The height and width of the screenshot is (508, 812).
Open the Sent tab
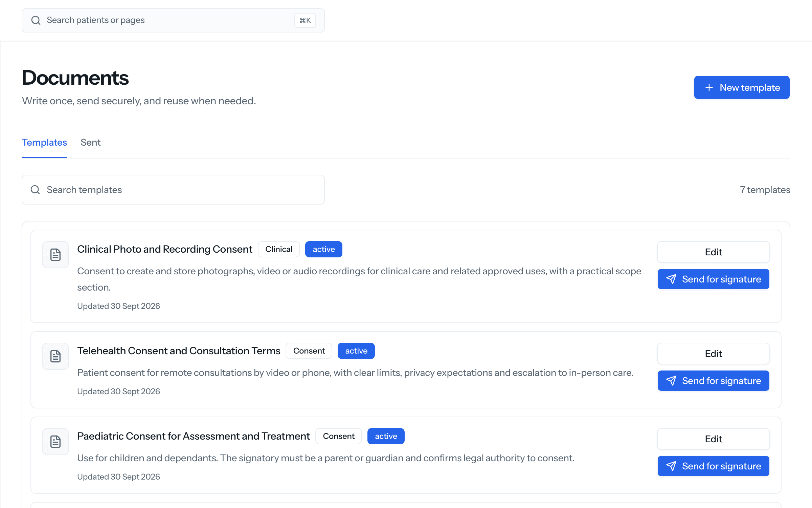[90, 142]
